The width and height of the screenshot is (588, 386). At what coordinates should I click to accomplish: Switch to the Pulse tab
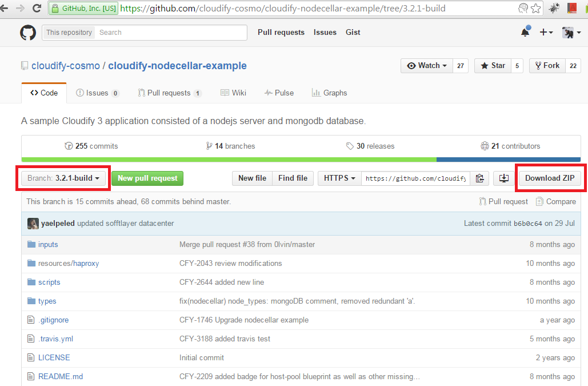(279, 93)
